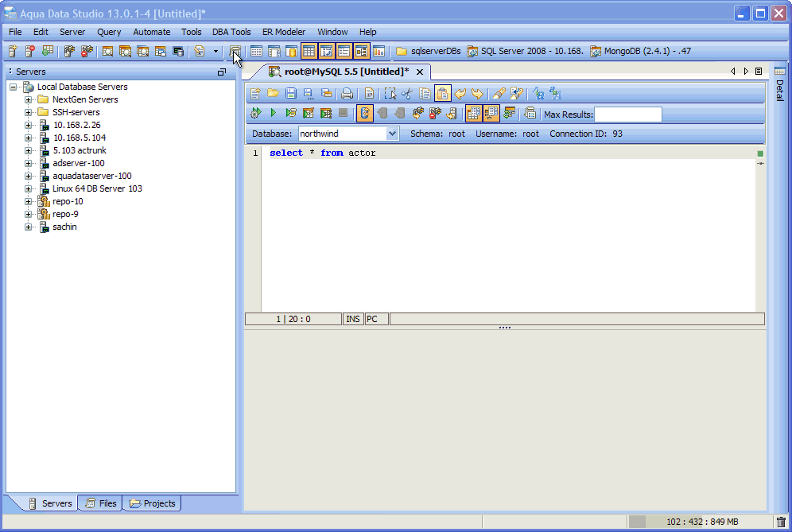Open the File menu
This screenshot has height=532, width=792.
[15, 32]
